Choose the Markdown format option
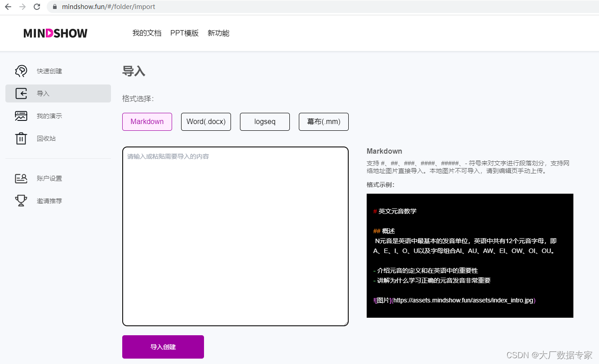 147,122
